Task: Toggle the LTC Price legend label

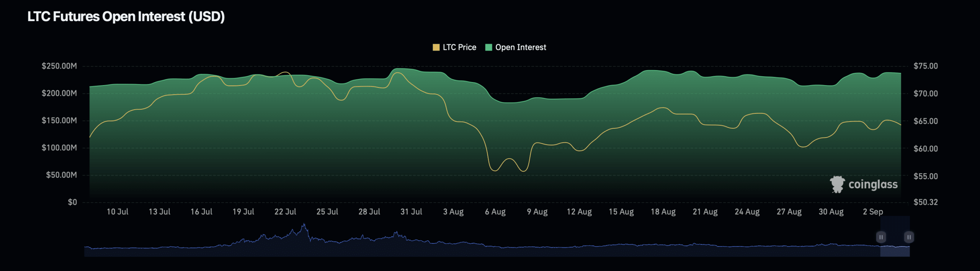Action: pos(459,47)
